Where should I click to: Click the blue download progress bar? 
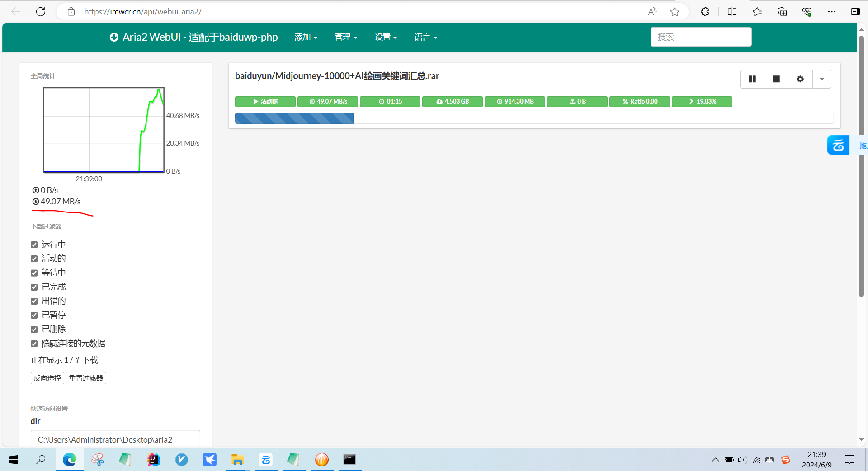[x=294, y=118]
